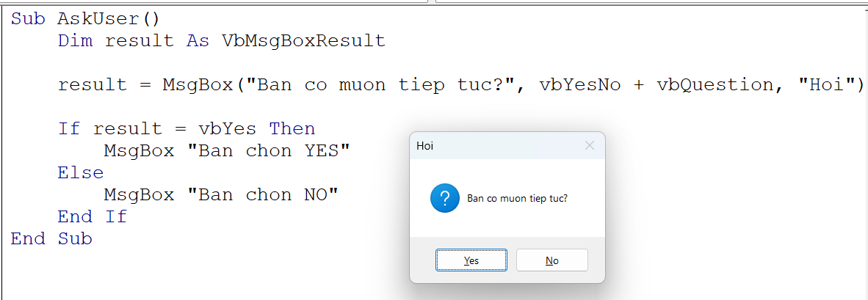868x300 pixels.
Task: Close the Hoi message box
Action: (589, 146)
